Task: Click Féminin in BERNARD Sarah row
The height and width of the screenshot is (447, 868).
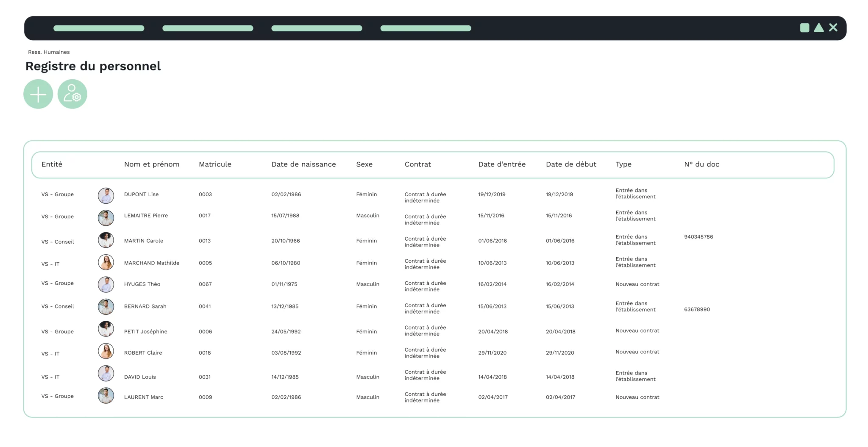Action: pyautogui.click(x=366, y=306)
